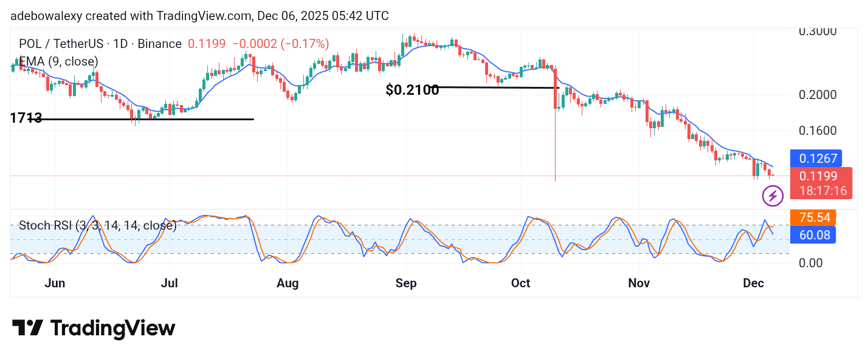
Task: Click the orange 75.54 Stoch value tag
Action: (813, 217)
